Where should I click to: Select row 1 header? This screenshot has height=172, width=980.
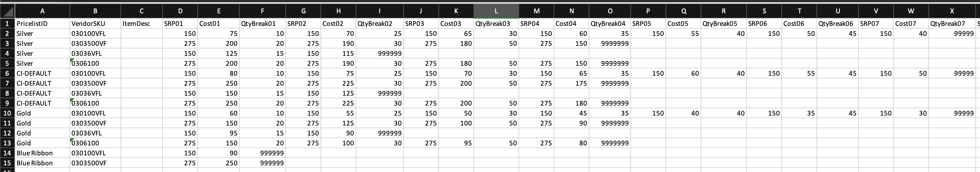click(x=7, y=24)
